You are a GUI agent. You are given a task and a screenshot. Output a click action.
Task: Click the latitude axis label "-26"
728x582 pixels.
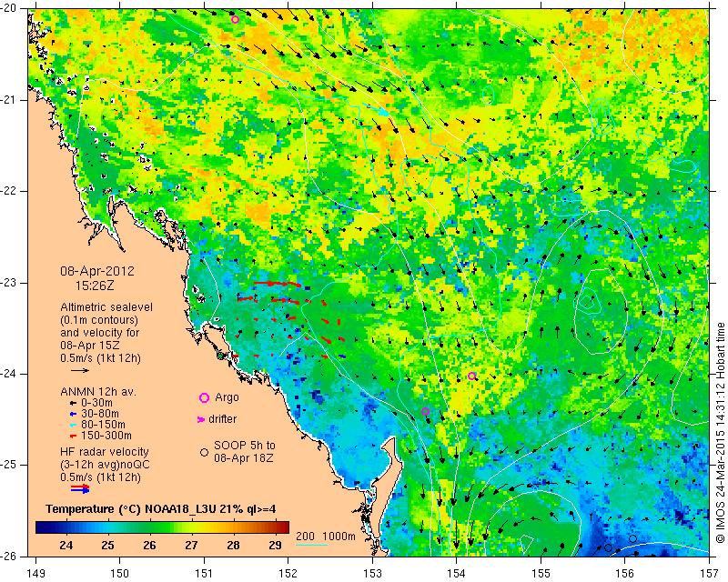[9, 556]
